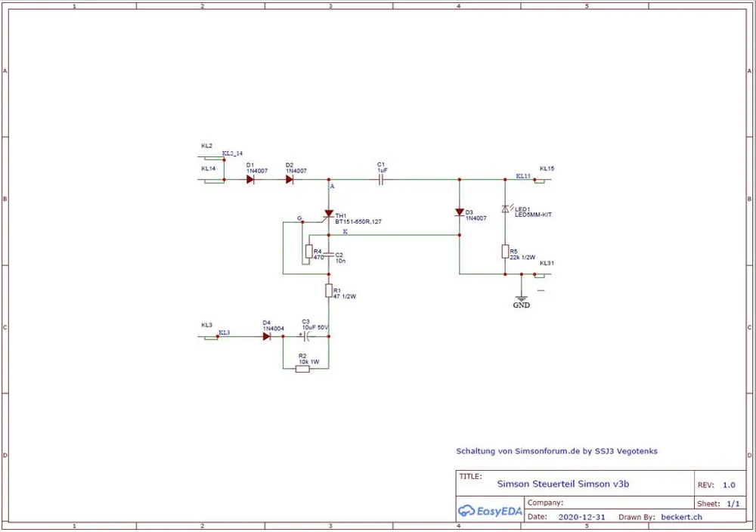Select the blue KL3 net label

[x=225, y=332]
